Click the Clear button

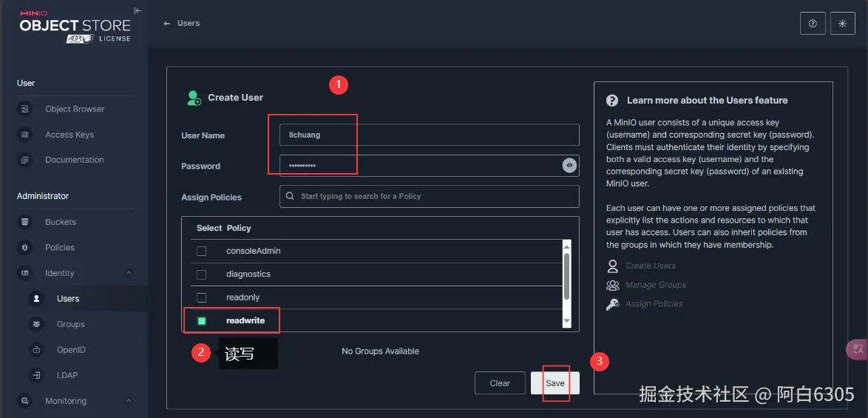[500, 383]
